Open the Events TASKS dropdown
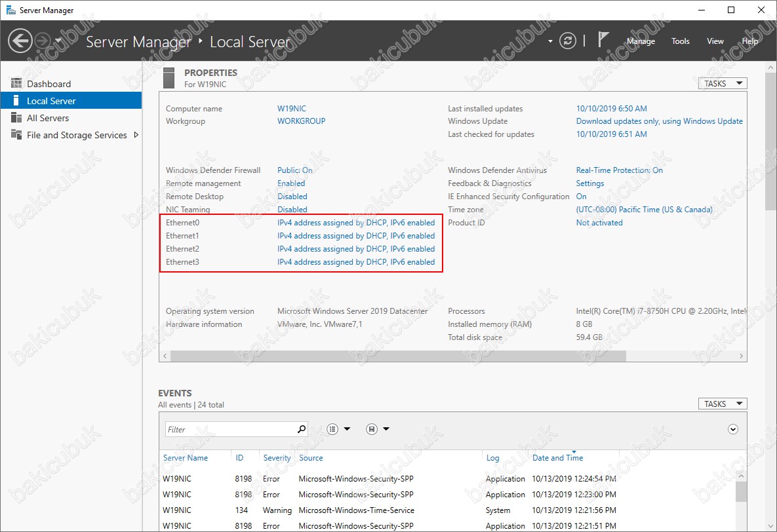This screenshot has width=777, height=532. point(723,404)
